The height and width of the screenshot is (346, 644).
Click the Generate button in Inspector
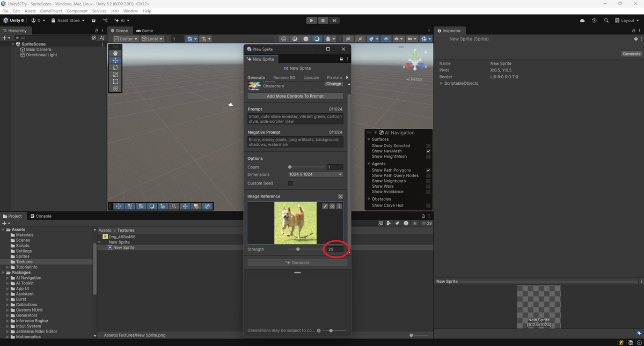point(632,54)
